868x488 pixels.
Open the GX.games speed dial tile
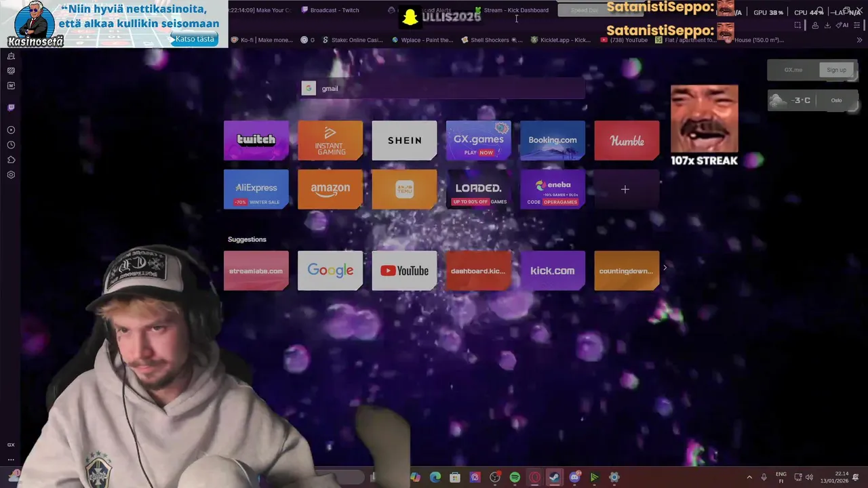pyautogui.click(x=479, y=140)
